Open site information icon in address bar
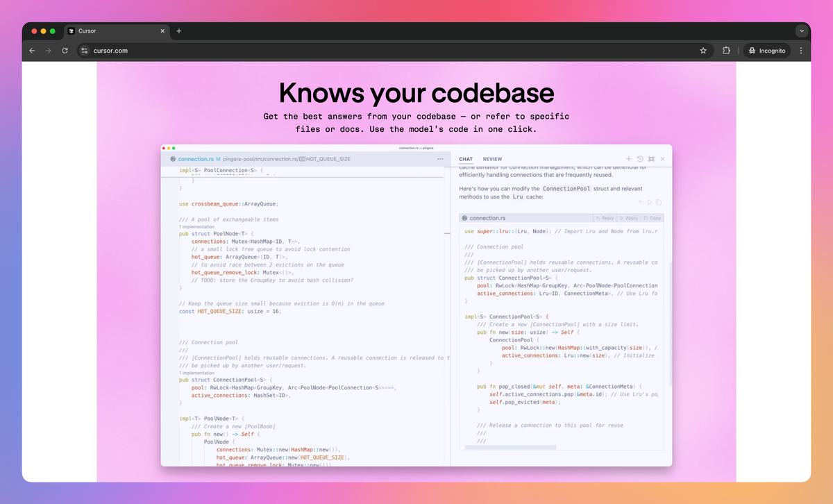 tap(85, 51)
